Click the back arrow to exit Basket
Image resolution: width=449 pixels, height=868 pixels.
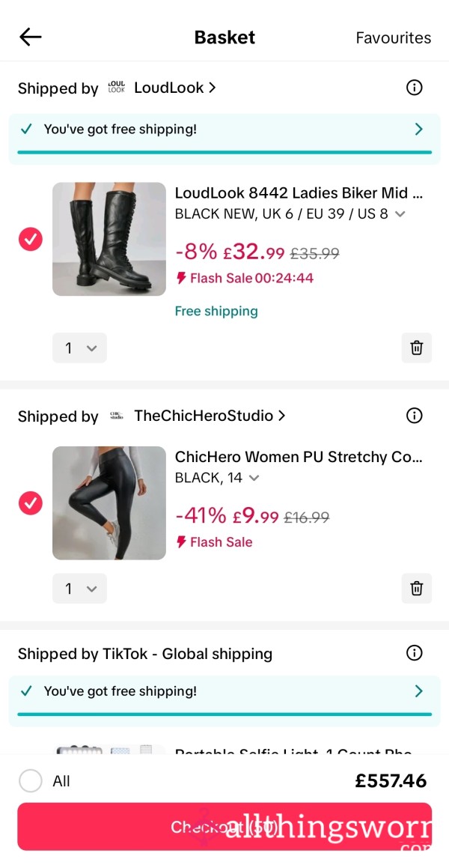point(30,37)
